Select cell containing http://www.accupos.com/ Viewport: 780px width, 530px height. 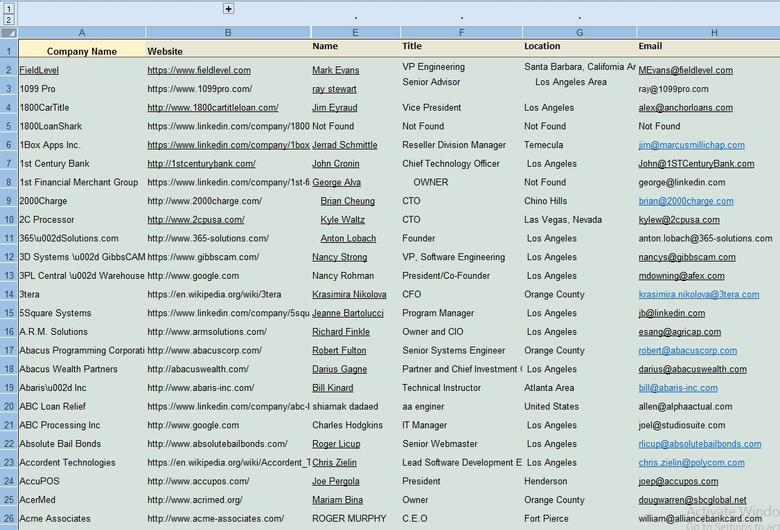228,481
